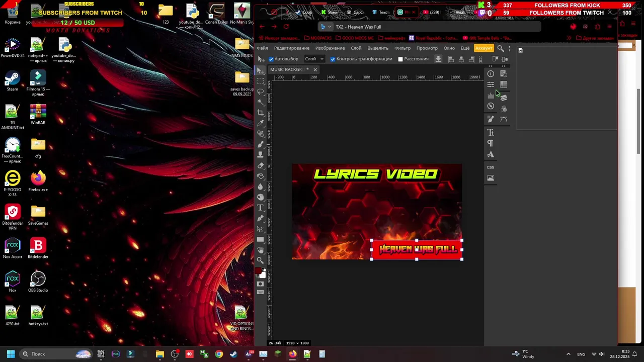Click Windows Start button on taskbar
This screenshot has height=362, width=644.
pyautogui.click(x=11, y=354)
